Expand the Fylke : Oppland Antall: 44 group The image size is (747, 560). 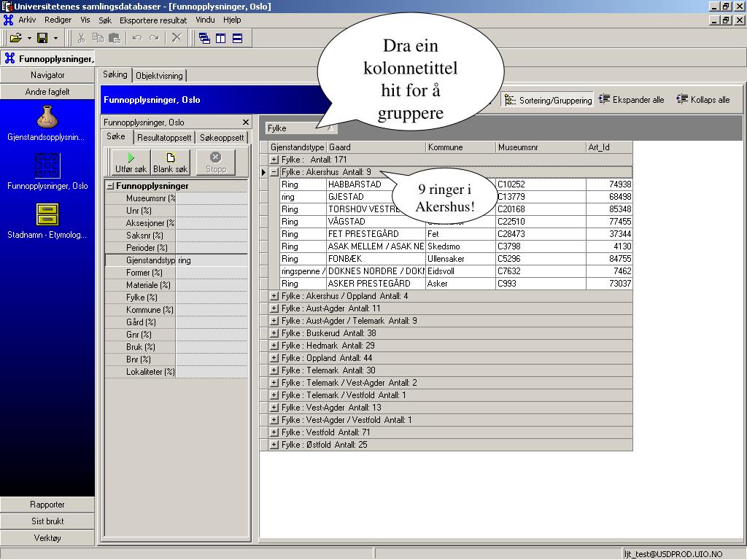(274, 357)
